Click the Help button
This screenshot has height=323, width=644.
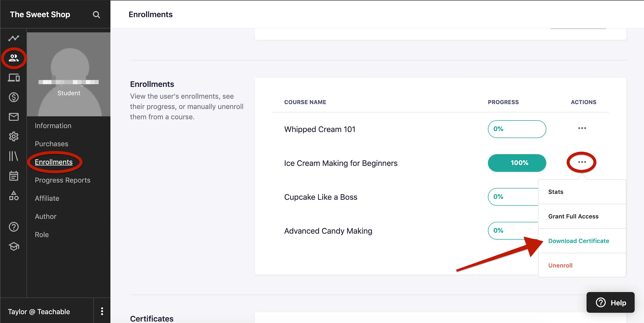click(611, 302)
